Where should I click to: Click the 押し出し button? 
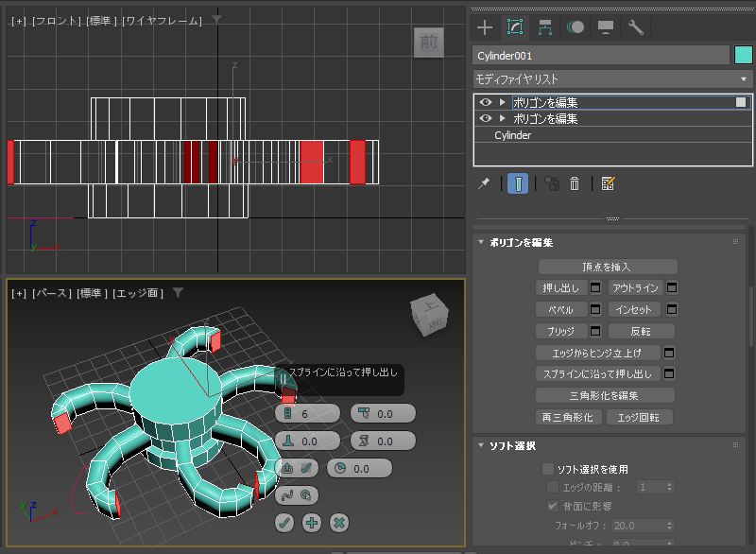pos(561,287)
